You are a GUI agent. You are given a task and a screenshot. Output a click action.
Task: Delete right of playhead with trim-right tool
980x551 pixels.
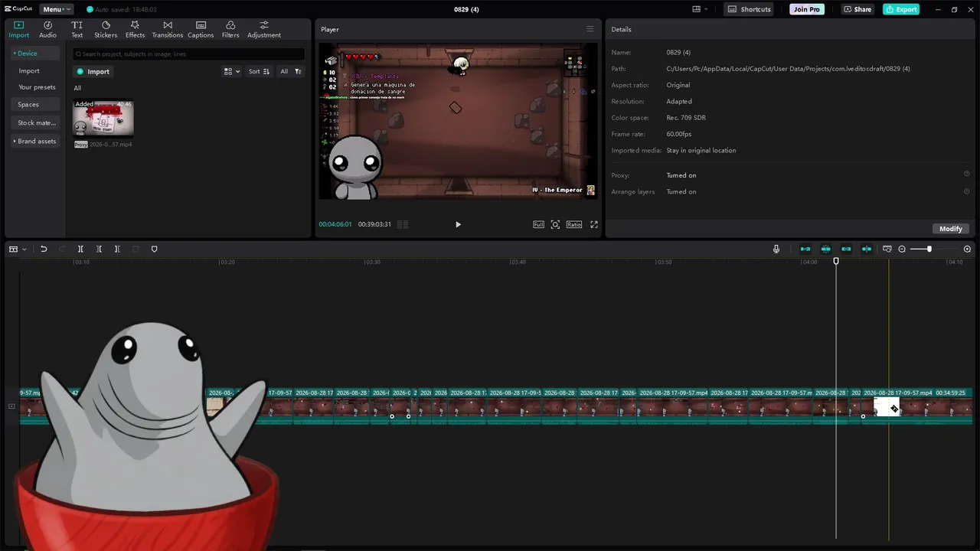[117, 249]
